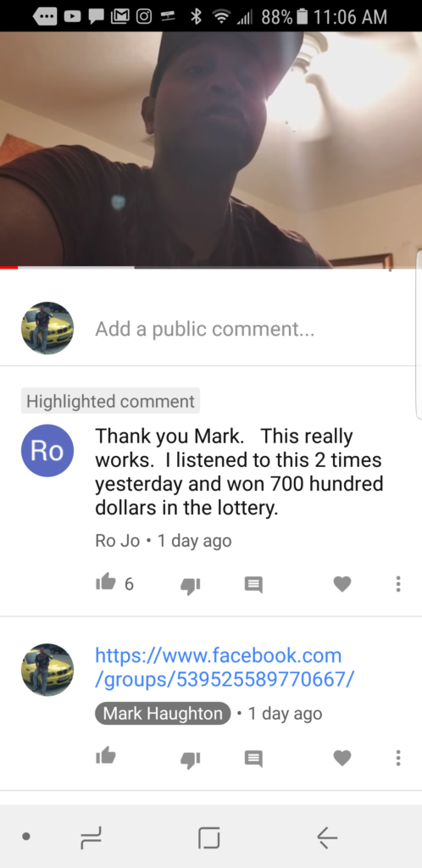The image size is (422, 868).
Task: Heart Mark Haughton's comment
Action: (x=341, y=757)
